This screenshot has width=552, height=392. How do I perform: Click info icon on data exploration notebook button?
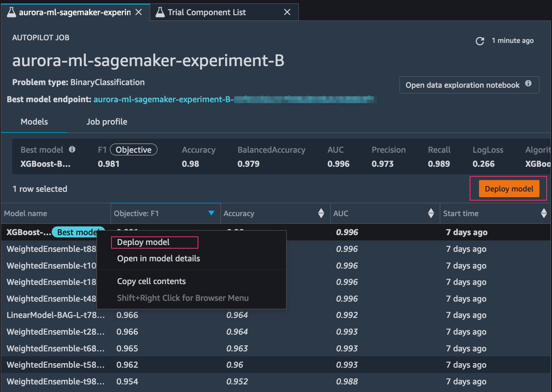[528, 84]
